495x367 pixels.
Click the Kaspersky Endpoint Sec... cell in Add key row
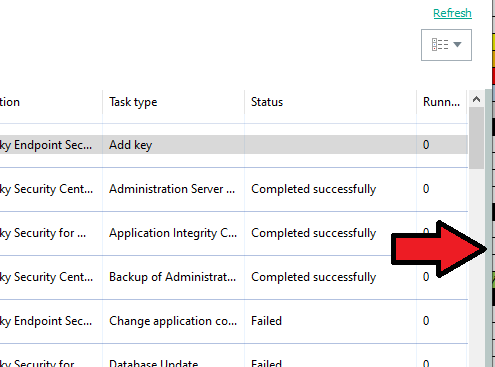pos(46,145)
